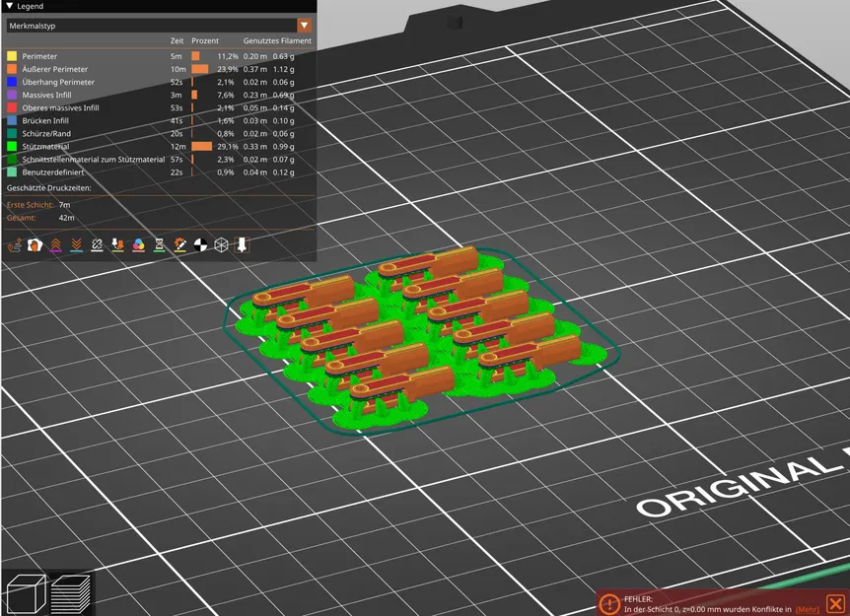Click the yellow Perimeter color swatch
This screenshot has height=616, width=850.
click(12, 56)
